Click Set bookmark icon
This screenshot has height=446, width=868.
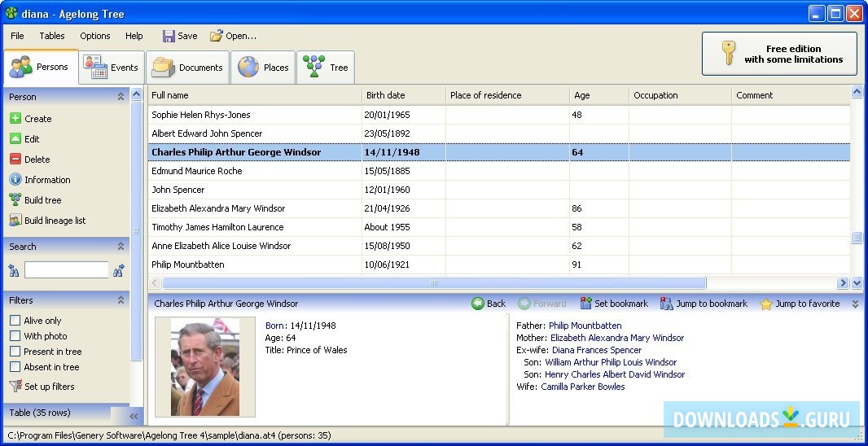coord(585,304)
